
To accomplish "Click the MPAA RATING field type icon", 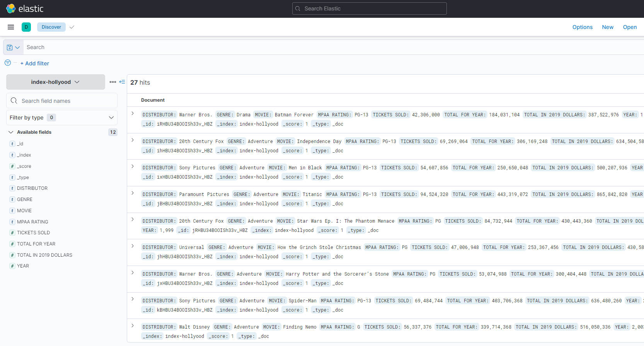I will point(12,222).
